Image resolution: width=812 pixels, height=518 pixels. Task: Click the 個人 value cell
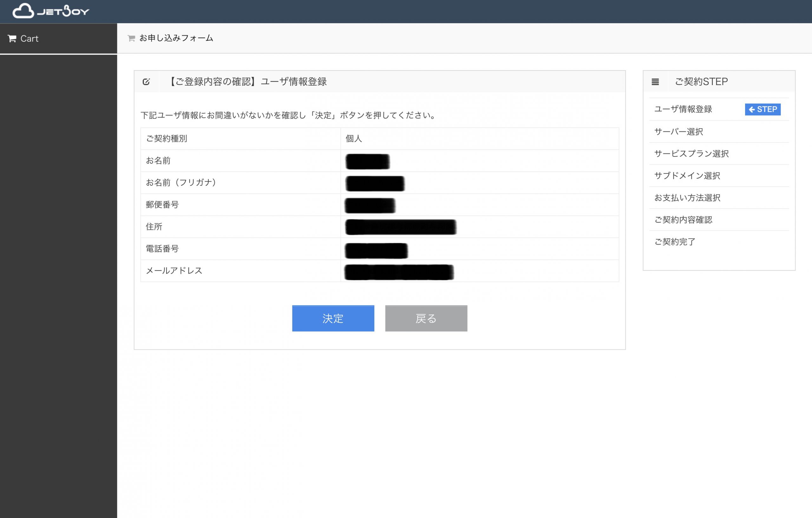click(480, 138)
